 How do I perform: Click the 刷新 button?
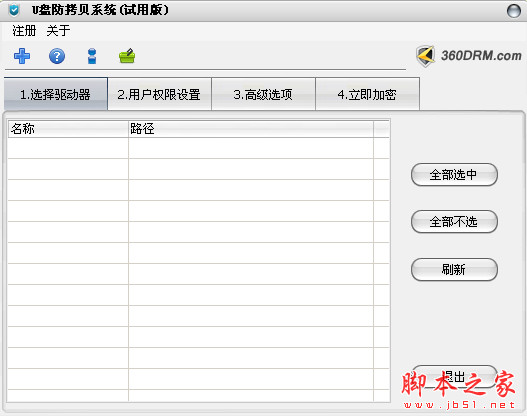[x=454, y=269]
